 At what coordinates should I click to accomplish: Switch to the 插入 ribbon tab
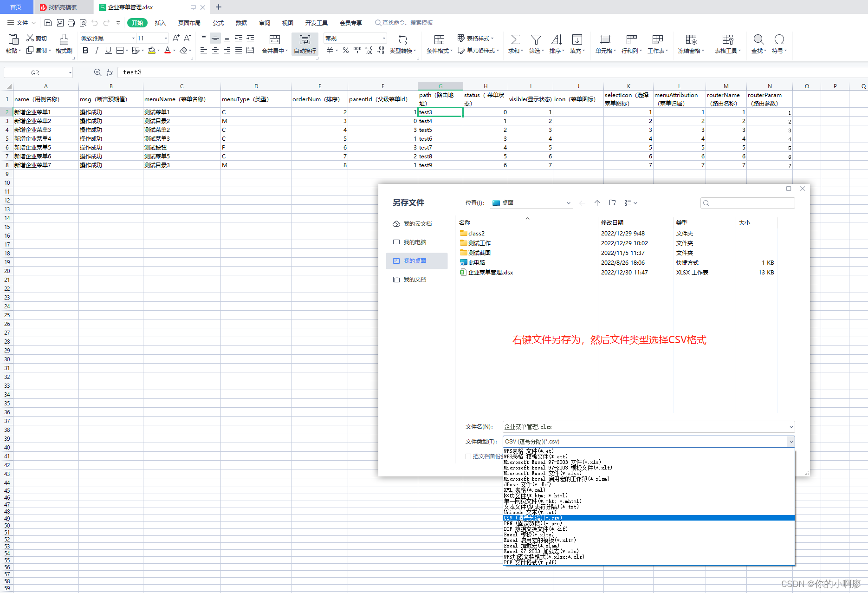click(160, 23)
